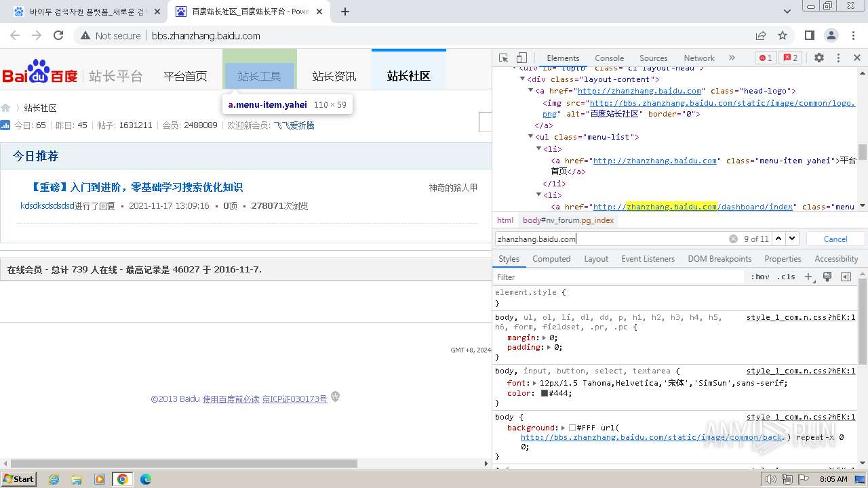Reload the page
The width and height of the screenshot is (868, 488).
click(x=58, y=35)
